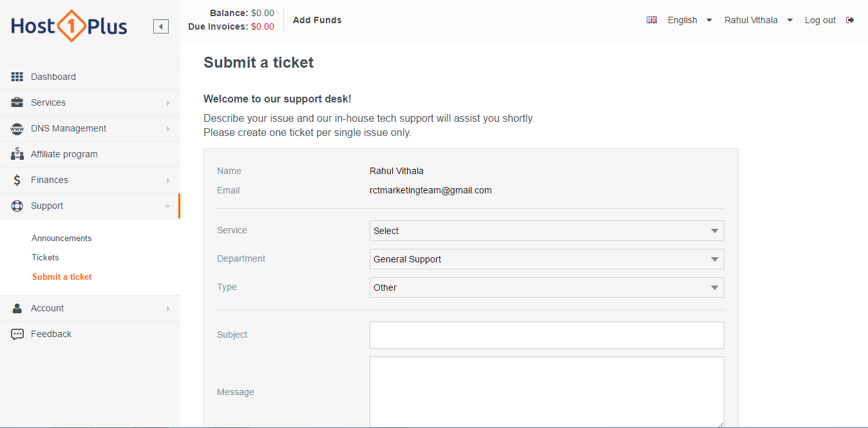Open Feedback via the speech bubble icon
This screenshot has width=868, height=428.
pos(17,333)
